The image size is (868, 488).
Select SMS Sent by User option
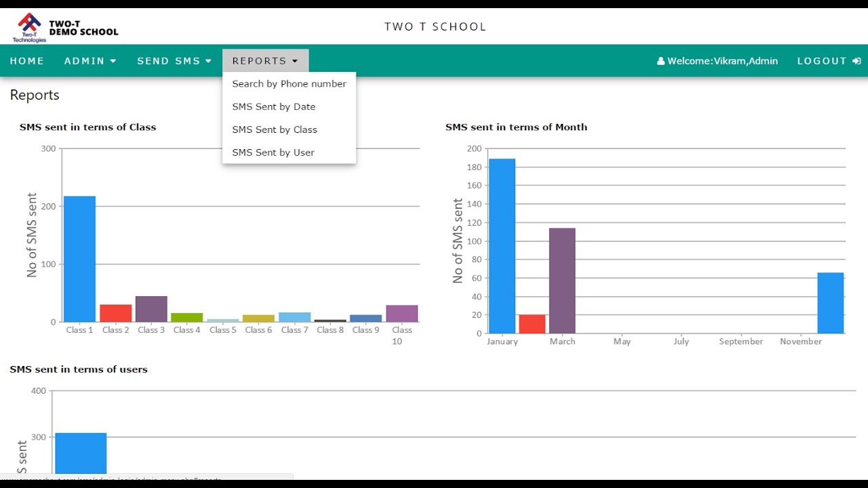[x=289, y=153]
